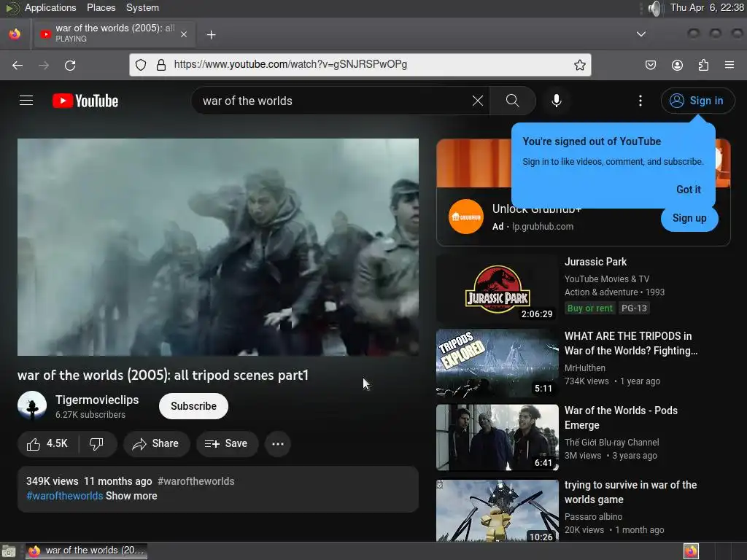
Task: Open the Jurassic Park thumbnail
Action: point(498,289)
